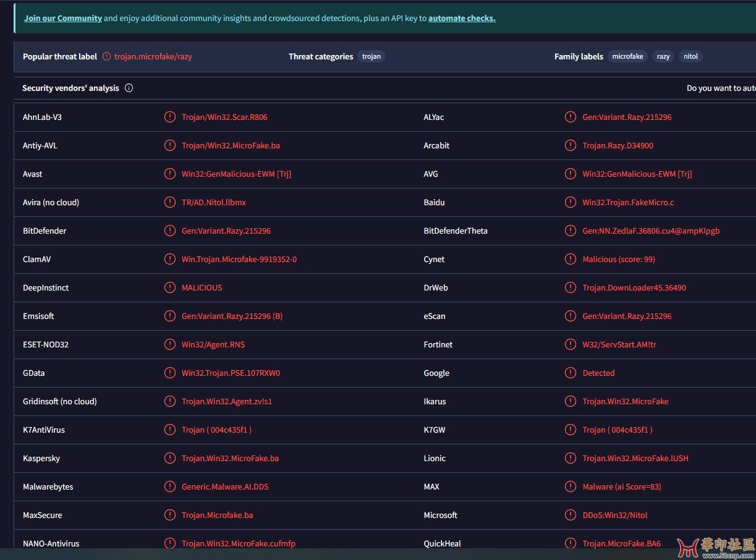The height and width of the screenshot is (560, 756).
Task: Select the alert icon beside Trojan.Razy.D34900
Action: (x=571, y=145)
